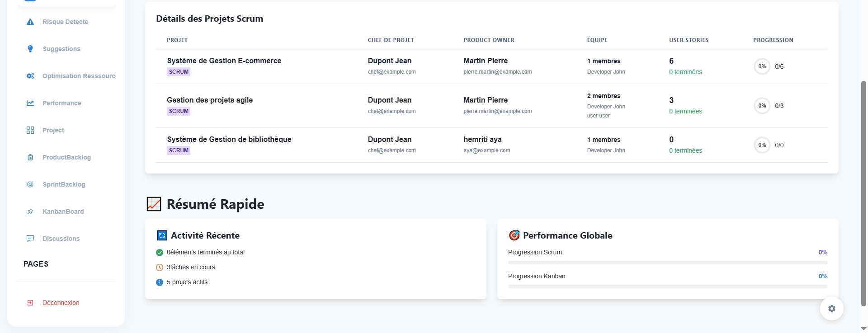The width and height of the screenshot is (868, 333).
Task: Click the Optimisation Ressources gears icon
Action: point(30,76)
